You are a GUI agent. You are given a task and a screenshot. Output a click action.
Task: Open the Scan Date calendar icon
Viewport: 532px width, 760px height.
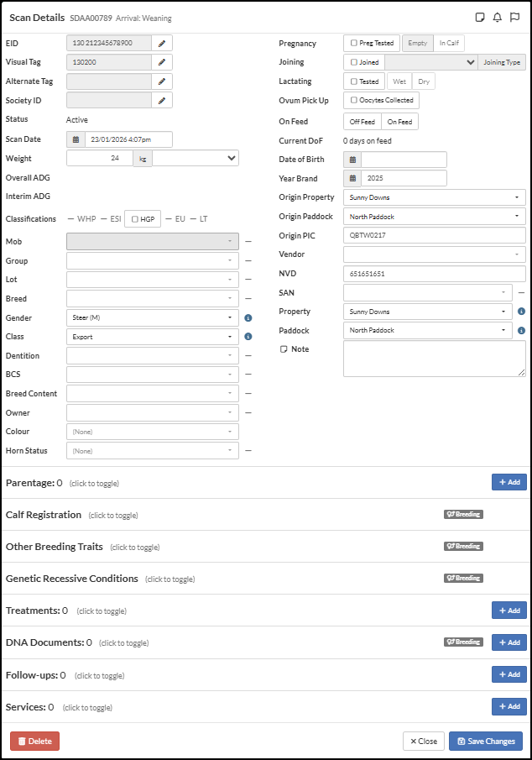click(76, 139)
